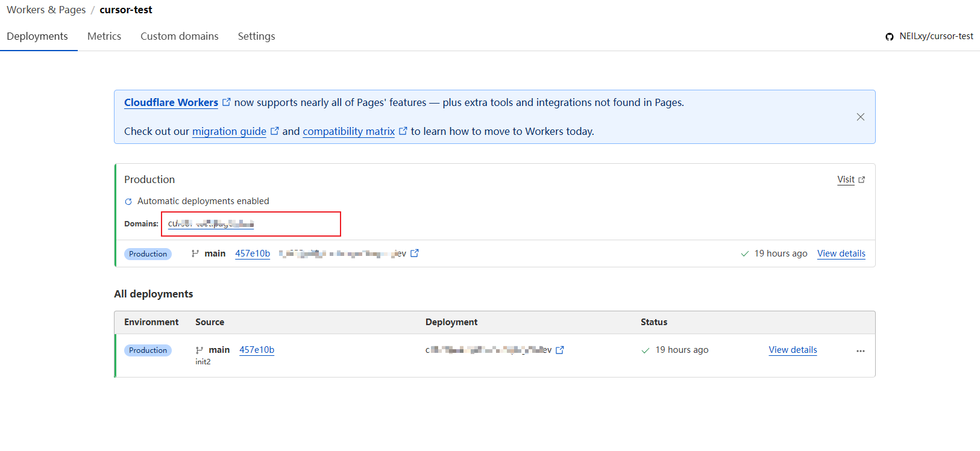Click the automatic deployments refresh icon
Viewport: 980px width, 451px height.
click(x=128, y=202)
